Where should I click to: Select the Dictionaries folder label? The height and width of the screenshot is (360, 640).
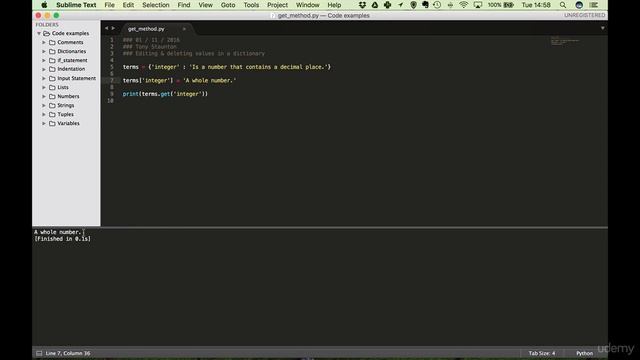(71, 51)
